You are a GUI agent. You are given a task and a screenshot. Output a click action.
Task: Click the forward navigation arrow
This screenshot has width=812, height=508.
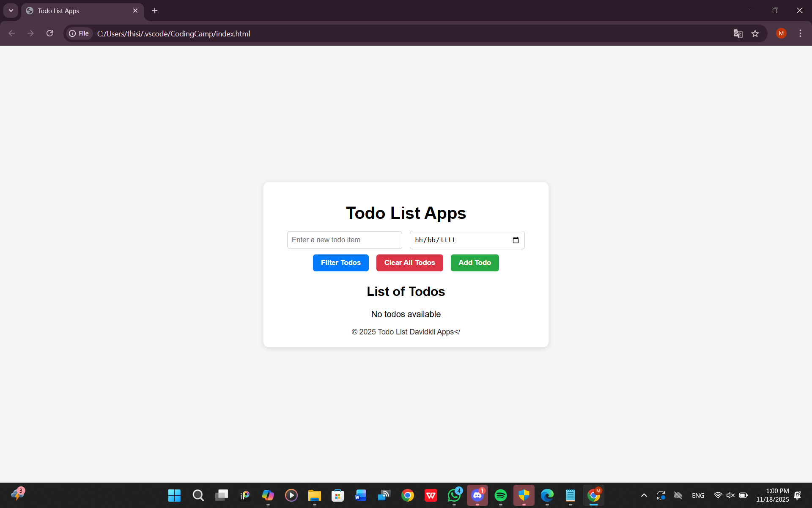tap(30, 33)
